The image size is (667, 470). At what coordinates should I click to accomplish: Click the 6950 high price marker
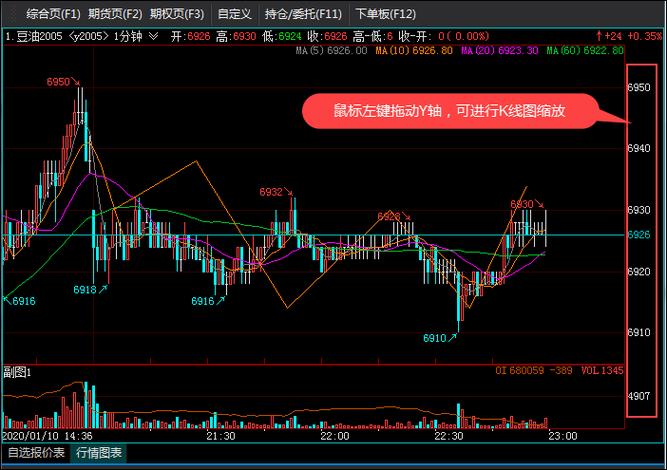point(59,82)
